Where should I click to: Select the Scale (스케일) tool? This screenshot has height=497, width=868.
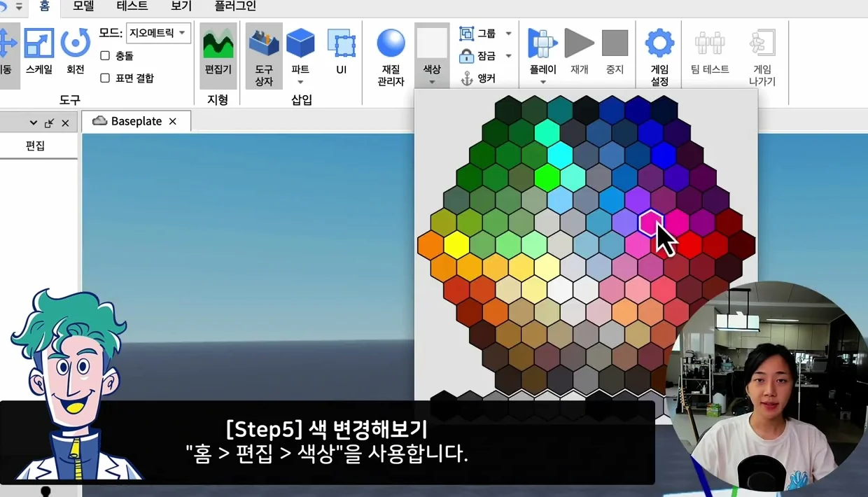[39, 51]
